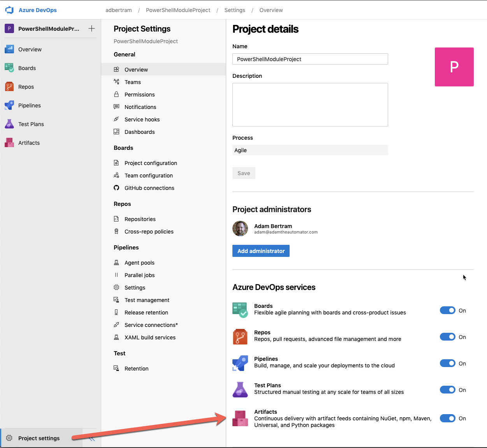This screenshot has height=448, width=487.
Task: Toggle the Boards service off
Action: pos(448,310)
